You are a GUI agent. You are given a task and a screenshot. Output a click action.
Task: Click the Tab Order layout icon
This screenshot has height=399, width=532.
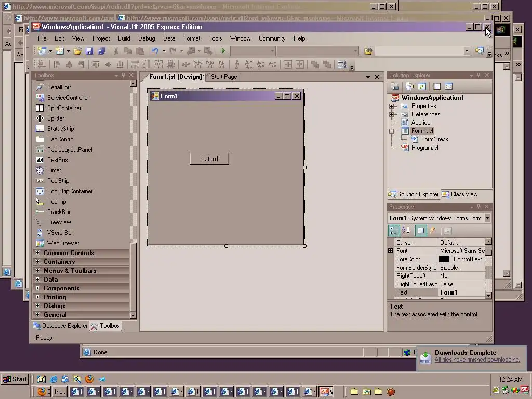pyautogui.click(x=342, y=64)
